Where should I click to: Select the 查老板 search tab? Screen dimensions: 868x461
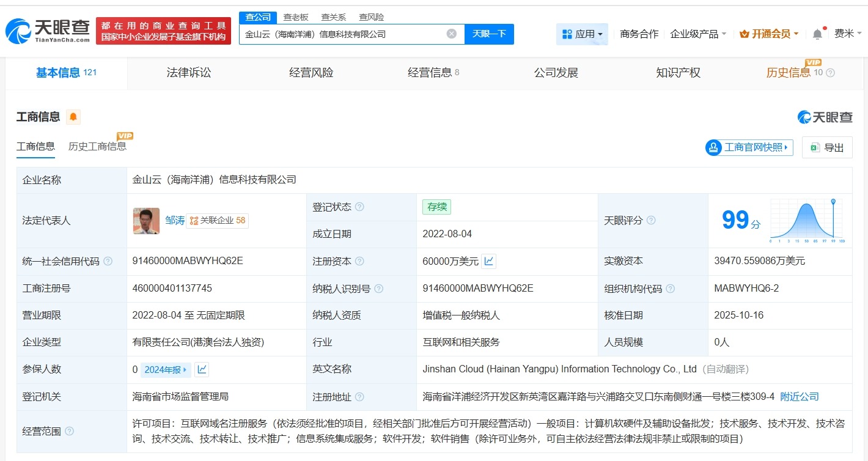point(297,17)
